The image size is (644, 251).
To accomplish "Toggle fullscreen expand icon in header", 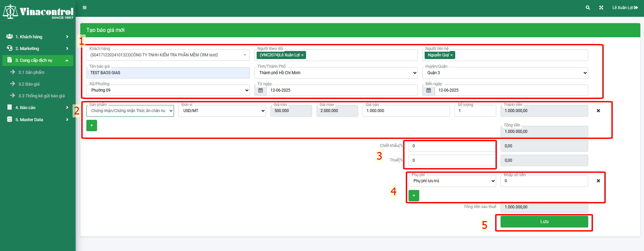I will tap(601, 7).
